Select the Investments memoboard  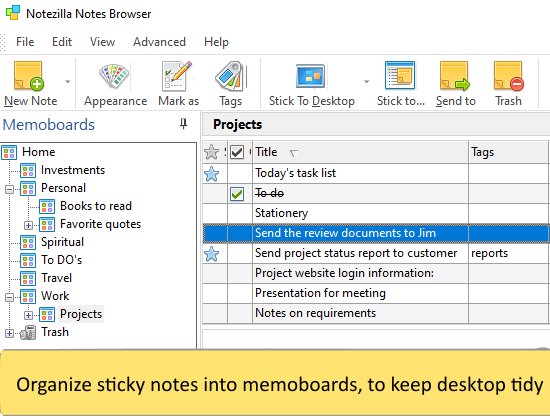pyautogui.click(x=73, y=170)
